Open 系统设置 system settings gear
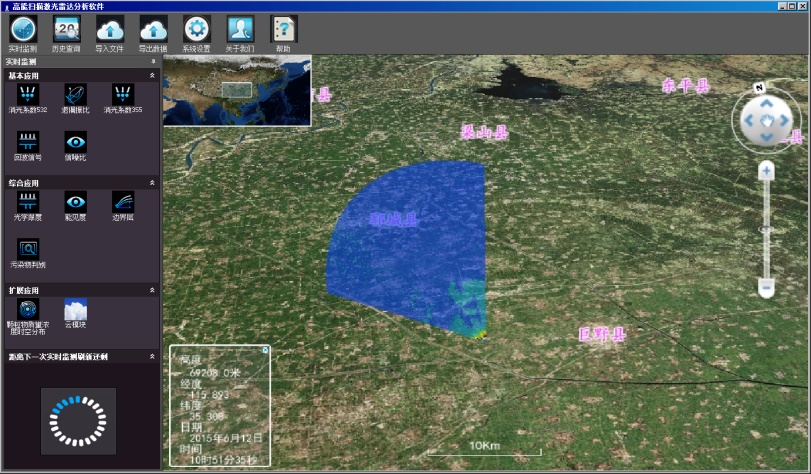Viewport: 811px width, 474px height. 197,30
